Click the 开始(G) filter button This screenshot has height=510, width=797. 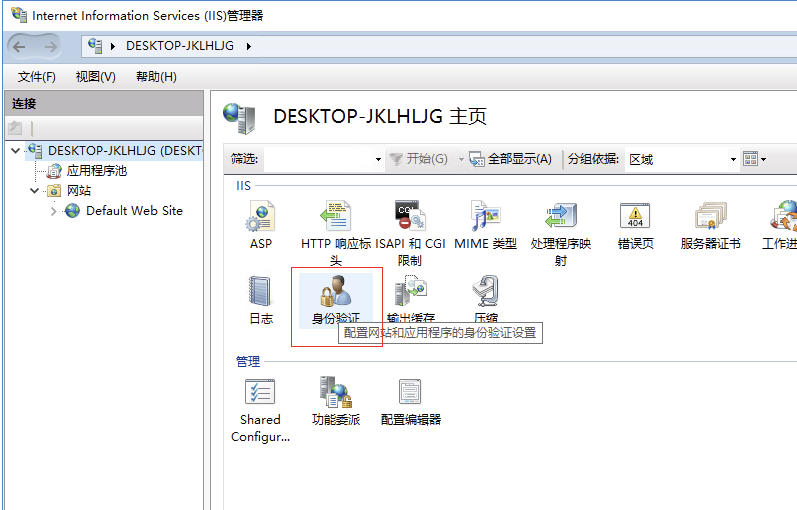click(419, 159)
